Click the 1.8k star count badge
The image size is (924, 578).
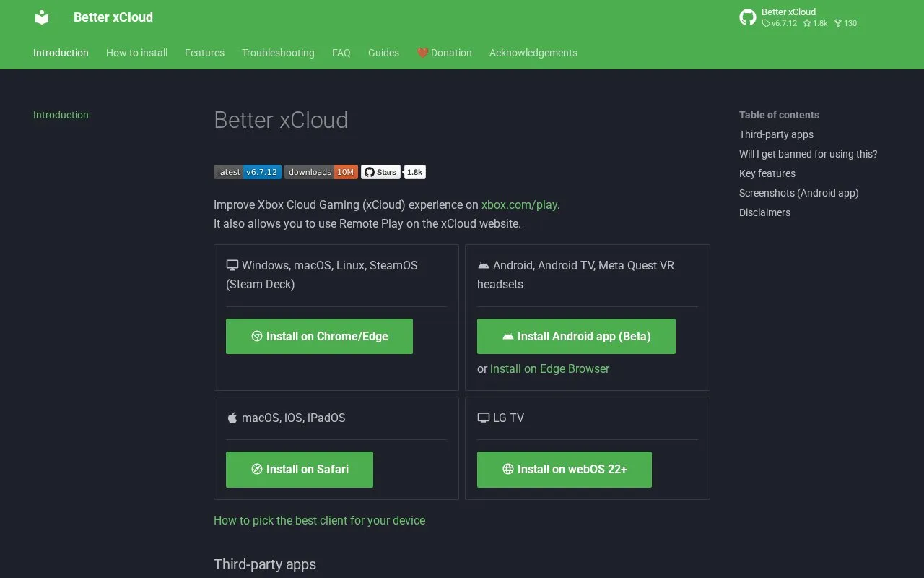click(x=414, y=172)
